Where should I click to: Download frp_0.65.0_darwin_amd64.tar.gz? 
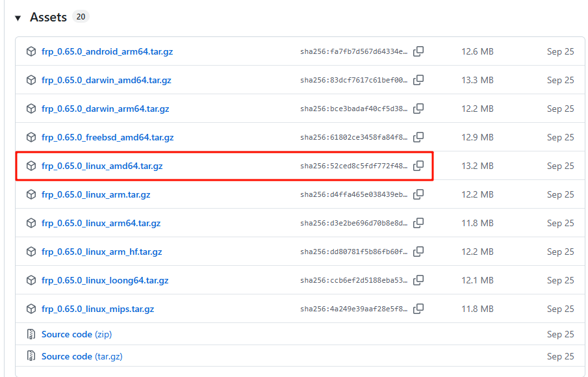pos(107,80)
